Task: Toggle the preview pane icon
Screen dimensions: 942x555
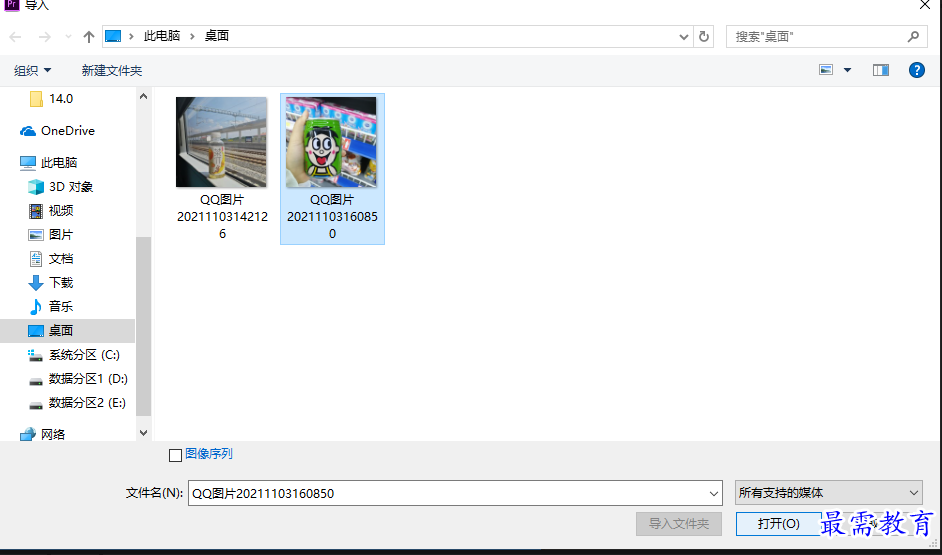Action: (x=881, y=70)
